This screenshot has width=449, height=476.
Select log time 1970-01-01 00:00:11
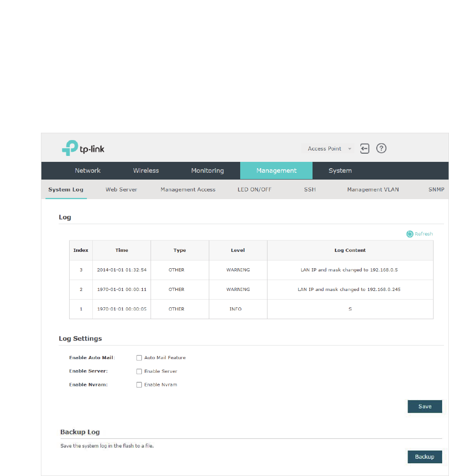click(122, 289)
